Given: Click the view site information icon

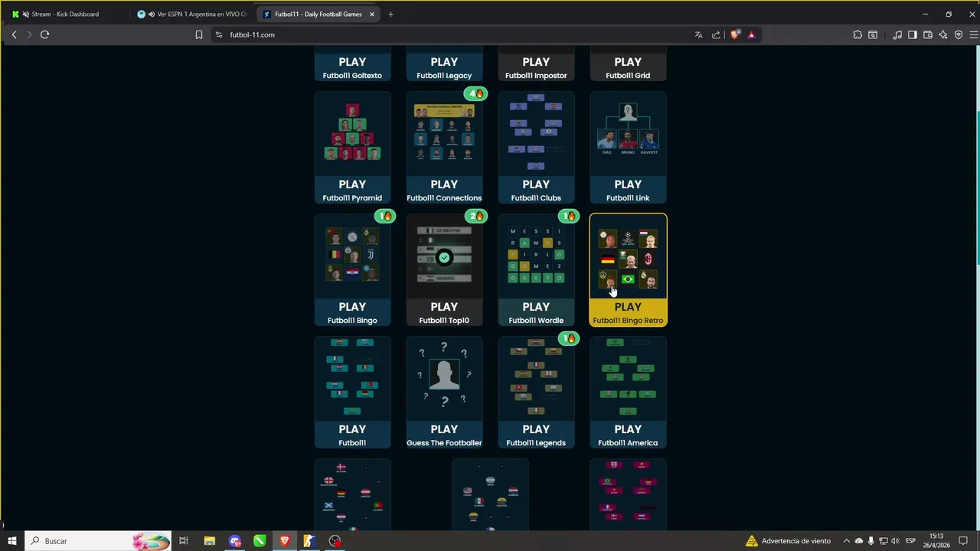Looking at the screenshot, I should click(x=219, y=34).
